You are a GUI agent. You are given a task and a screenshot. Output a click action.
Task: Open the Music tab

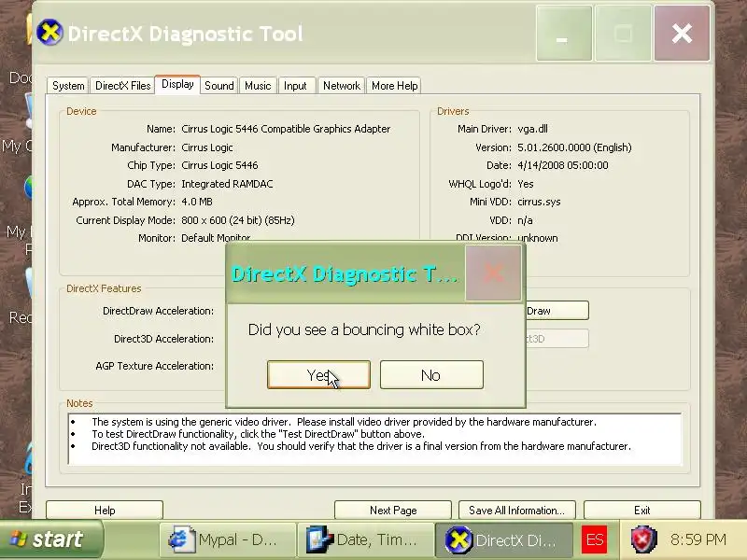[x=258, y=86]
